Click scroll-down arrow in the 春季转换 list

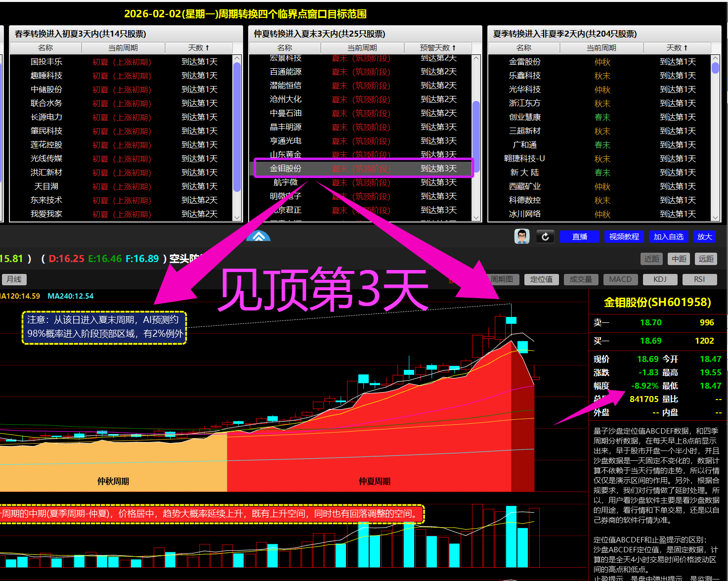point(237,218)
